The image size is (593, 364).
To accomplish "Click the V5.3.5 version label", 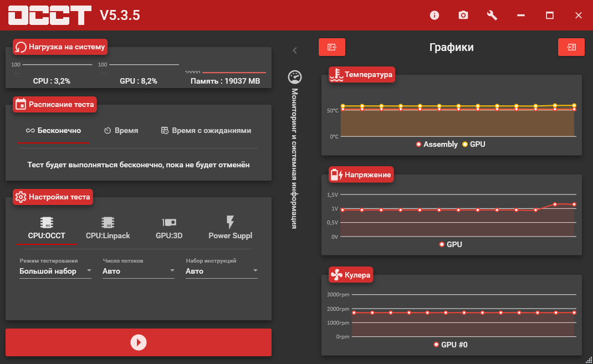I will 120,15.
